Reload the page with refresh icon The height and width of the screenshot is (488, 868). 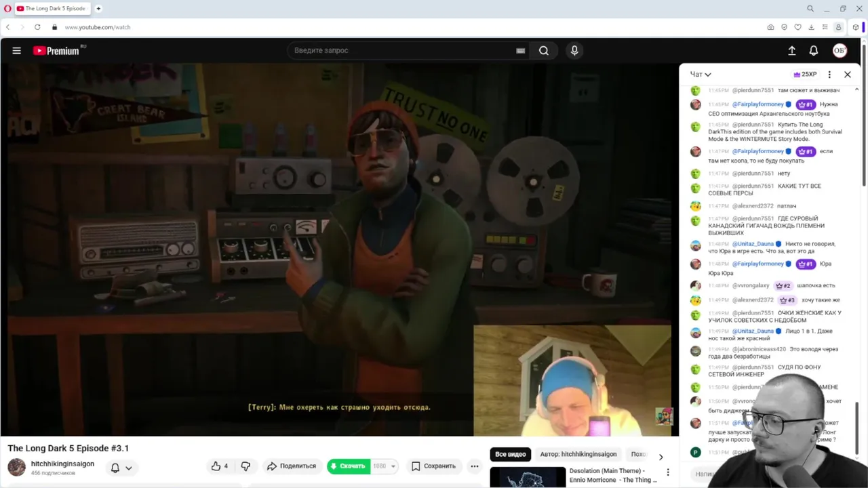[37, 27]
